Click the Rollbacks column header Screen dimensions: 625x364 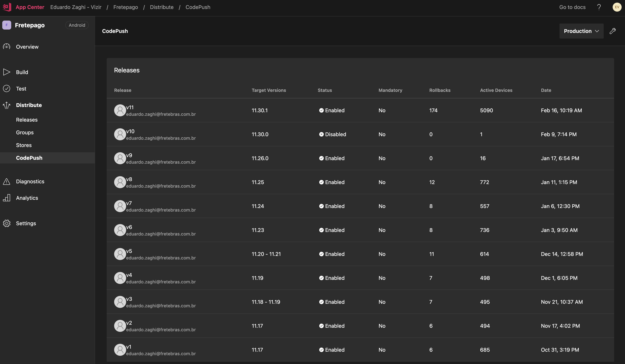coord(440,90)
